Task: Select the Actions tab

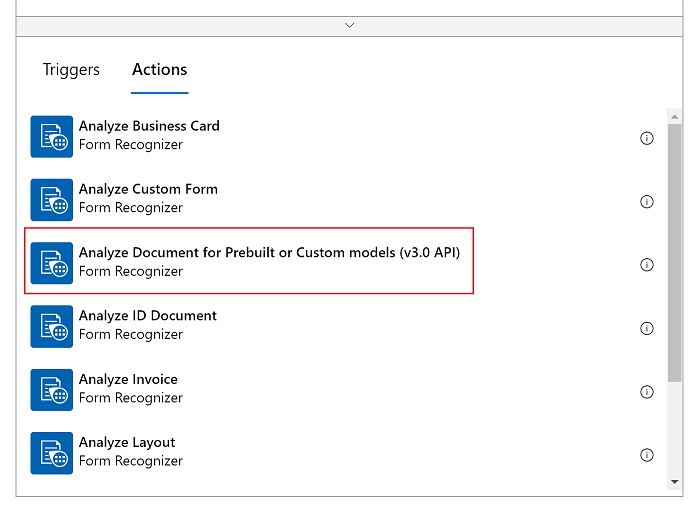Action: pyautogui.click(x=160, y=70)
